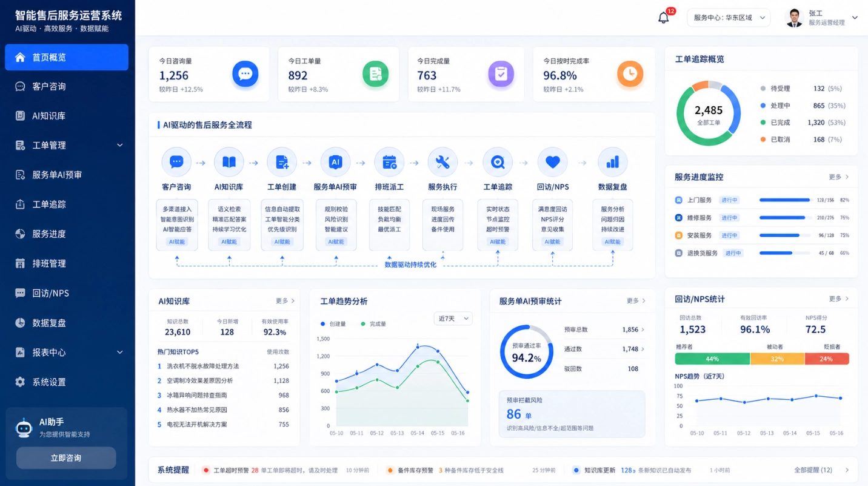Viewport: 868px width, 486px height.
Task: Toggle 已取消 legend in 工单追踪概览
Action: [776, 140]
